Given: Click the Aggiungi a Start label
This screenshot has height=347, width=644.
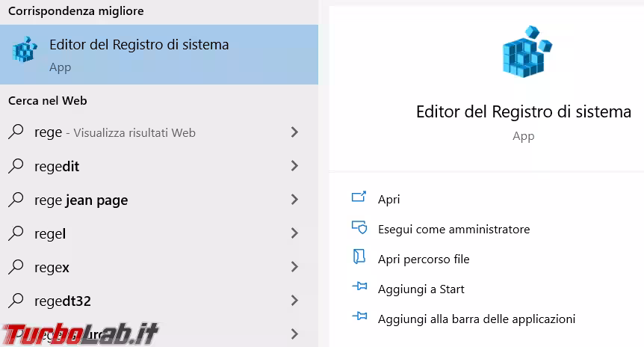Looking at the screenshot, I should coord(421,289).
